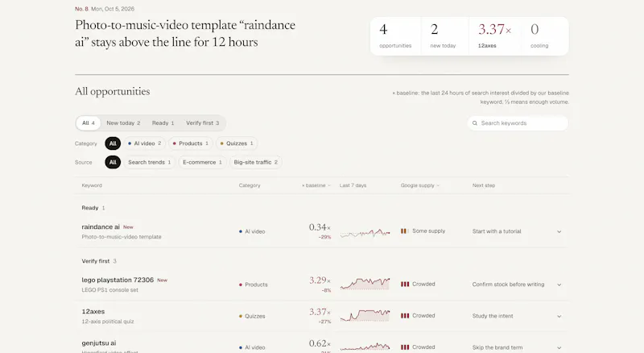Screen dimensions: 644x353
Task: Click Start with a tutorial text
Action: (497, 231)
